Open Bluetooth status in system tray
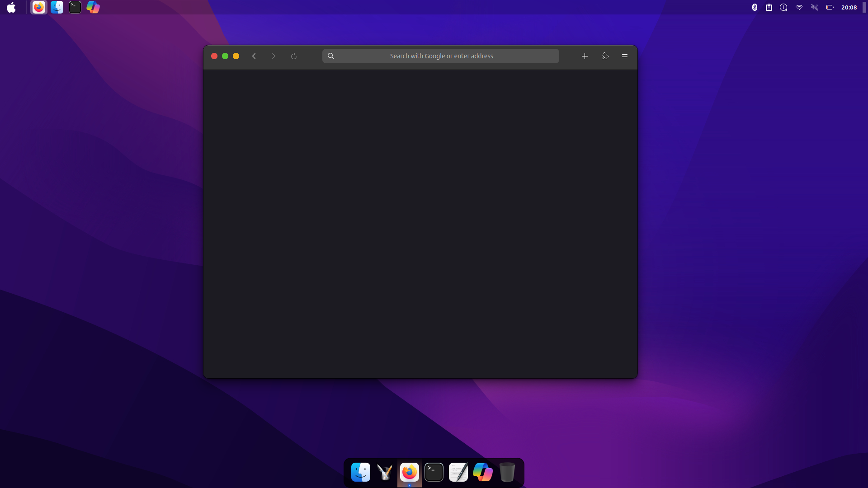 755,7
